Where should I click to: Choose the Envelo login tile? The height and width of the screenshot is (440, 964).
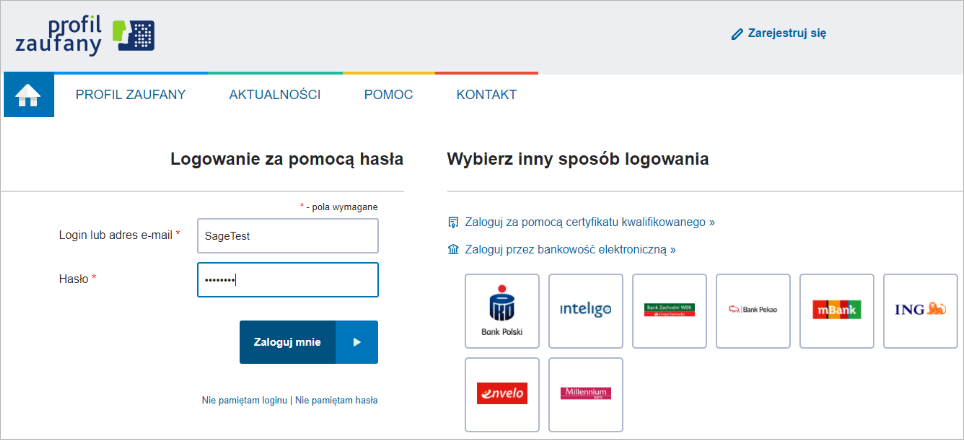point(502,394)
